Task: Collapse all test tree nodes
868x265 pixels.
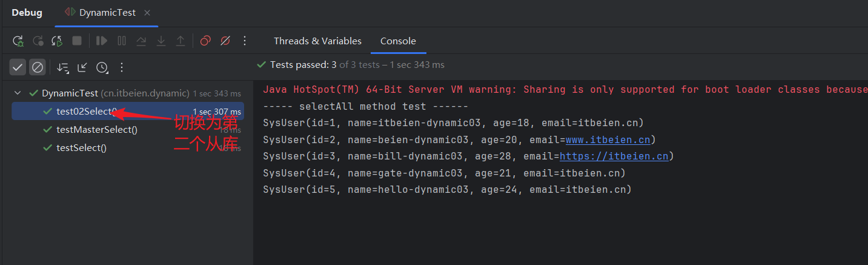Action: 82,67
